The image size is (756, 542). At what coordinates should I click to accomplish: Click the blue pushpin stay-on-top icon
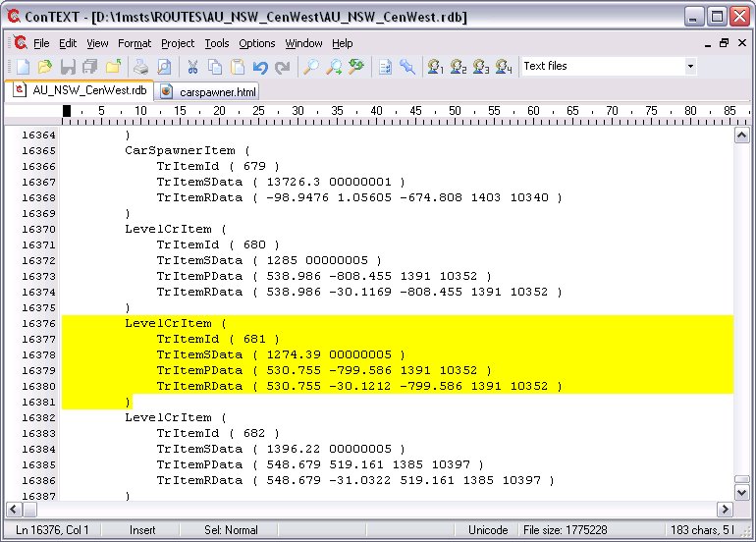coord(407,67)
